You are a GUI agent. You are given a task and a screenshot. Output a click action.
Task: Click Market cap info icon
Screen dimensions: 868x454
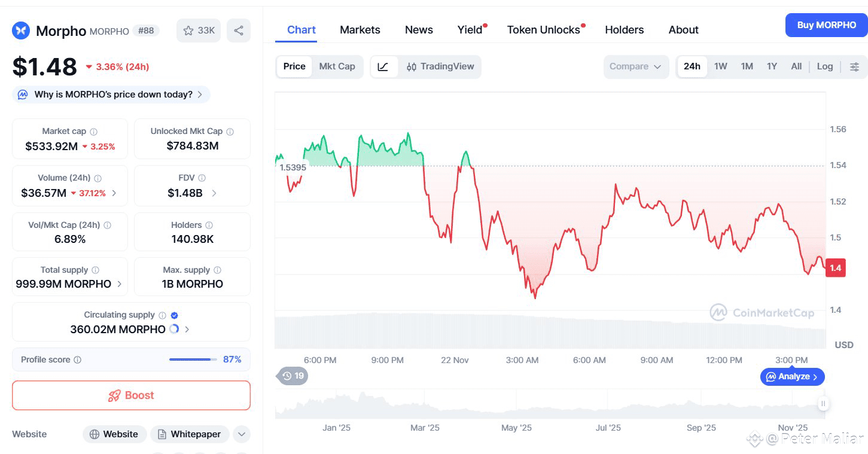click(93, 132)
